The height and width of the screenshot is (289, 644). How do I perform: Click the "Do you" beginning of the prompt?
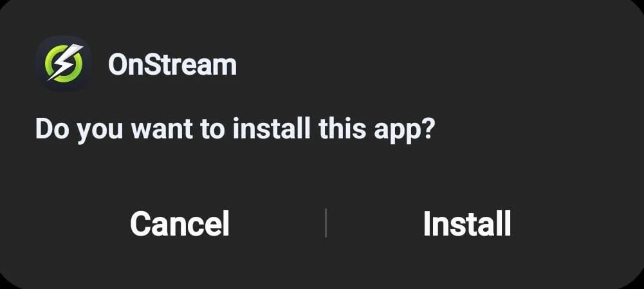[79, 130]
